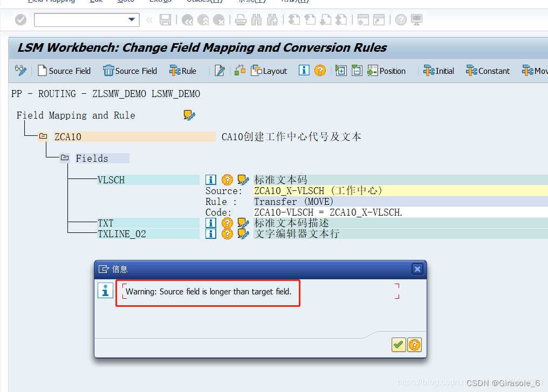Screen dimensions: 548x392
Task: Collapse the Fields folder node
Action: [64, 157]
